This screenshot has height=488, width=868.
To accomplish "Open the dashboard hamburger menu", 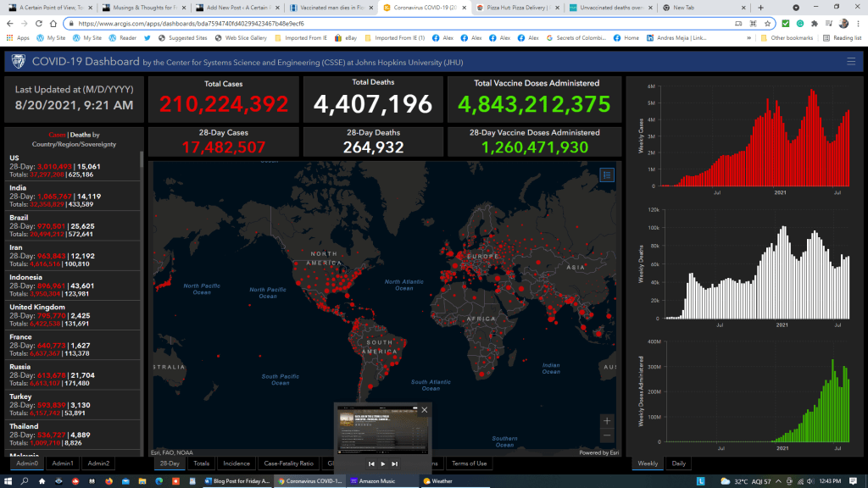I will 851,61.
